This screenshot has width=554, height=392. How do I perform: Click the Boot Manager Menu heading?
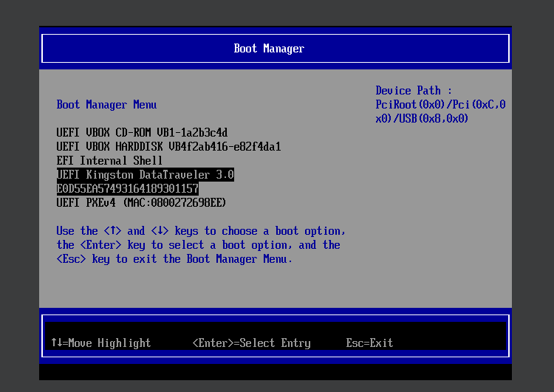tap(106, 105)
